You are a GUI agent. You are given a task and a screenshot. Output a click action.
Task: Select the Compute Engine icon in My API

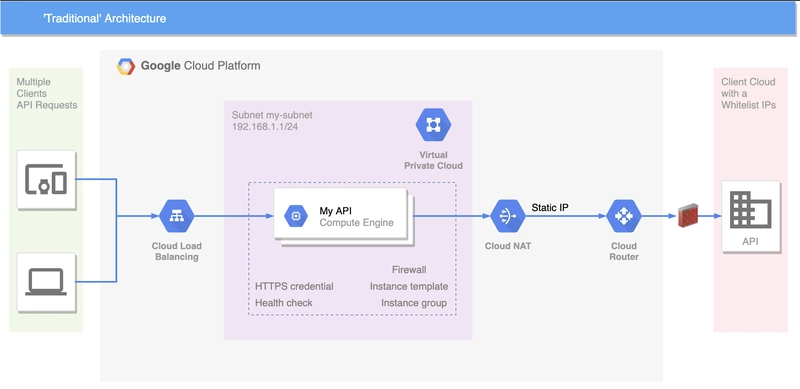296,216
